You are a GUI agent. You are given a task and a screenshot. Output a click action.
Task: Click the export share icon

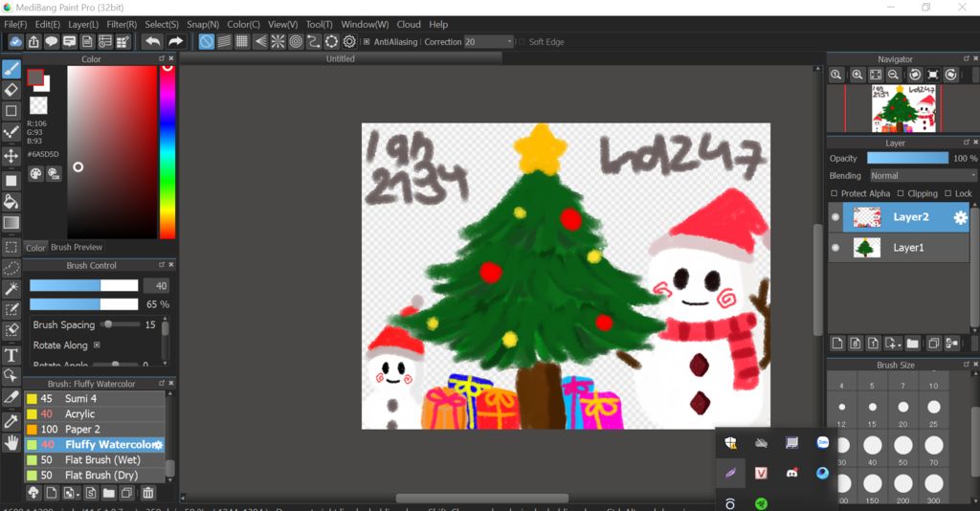tap(33, 42)
